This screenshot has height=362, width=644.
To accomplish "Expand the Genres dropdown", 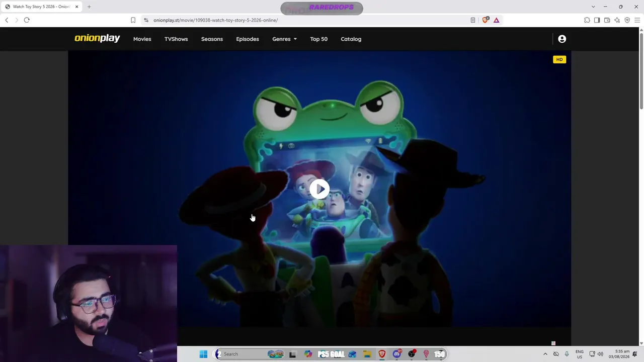I will (x=284, y=39).
